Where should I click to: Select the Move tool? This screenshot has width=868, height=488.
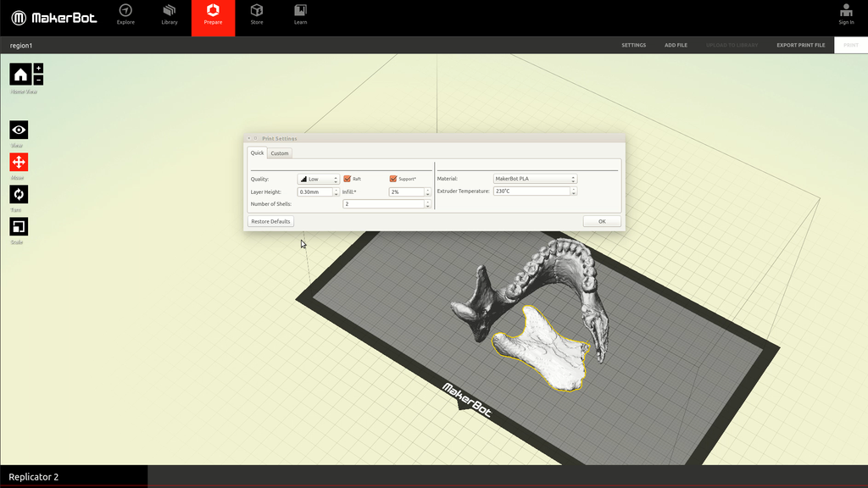point(19,162)
